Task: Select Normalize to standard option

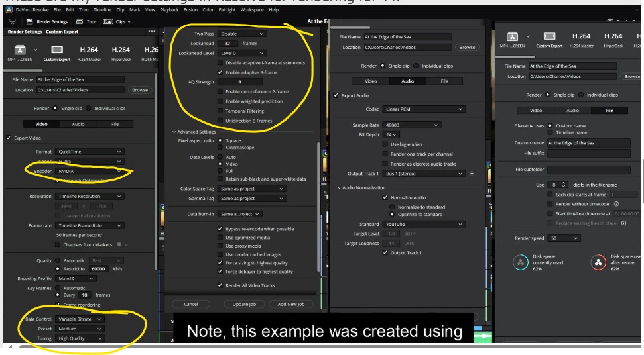Action: pos(392,207)
